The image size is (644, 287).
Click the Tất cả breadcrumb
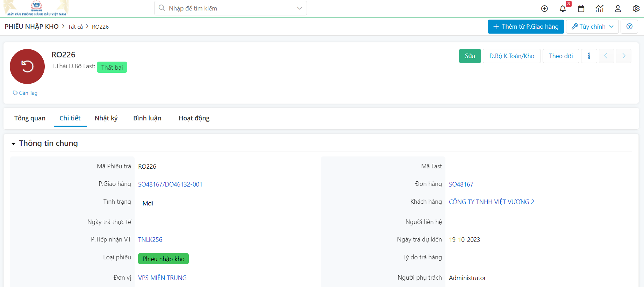click(76, 27)
